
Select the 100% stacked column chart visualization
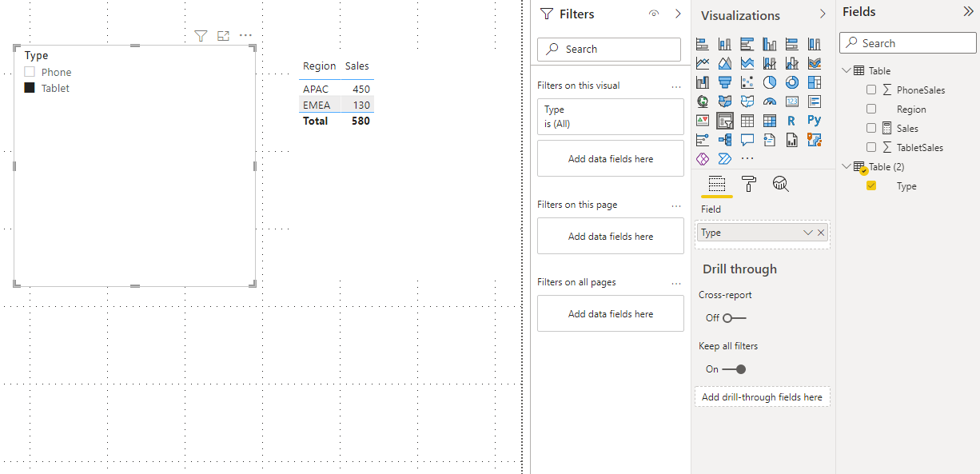tap(815, 44)
